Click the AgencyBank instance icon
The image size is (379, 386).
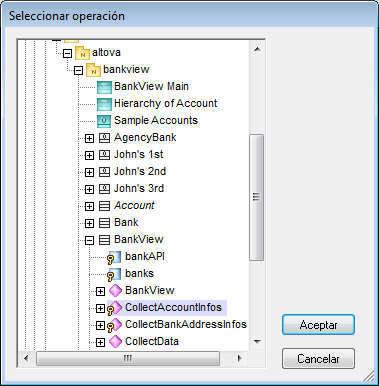tap(104, 138)
